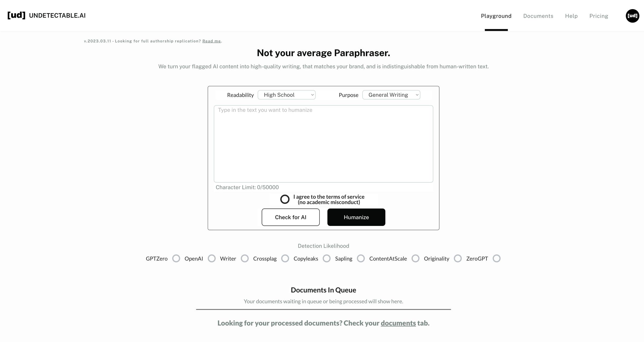Click the user profile icon top right
This screenshot has height=342, width=644.
pyautogui.click(x=632, y=15)
